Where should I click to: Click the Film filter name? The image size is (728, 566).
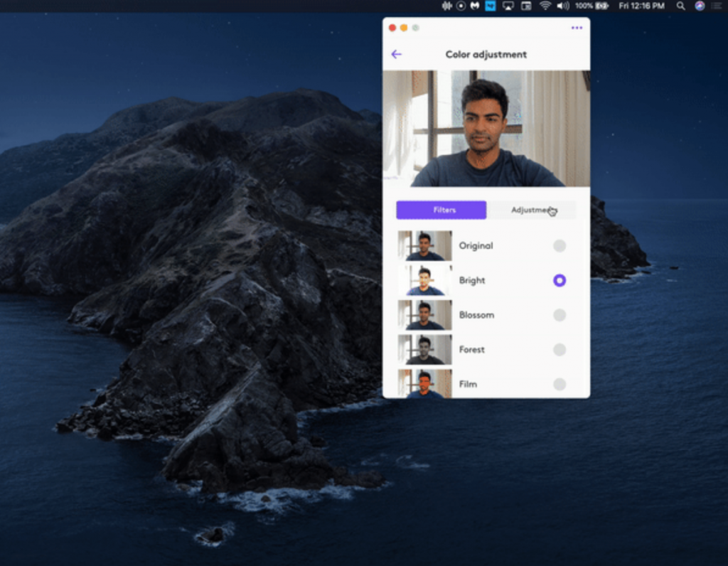pyautogui.click(x=468, y=384)
